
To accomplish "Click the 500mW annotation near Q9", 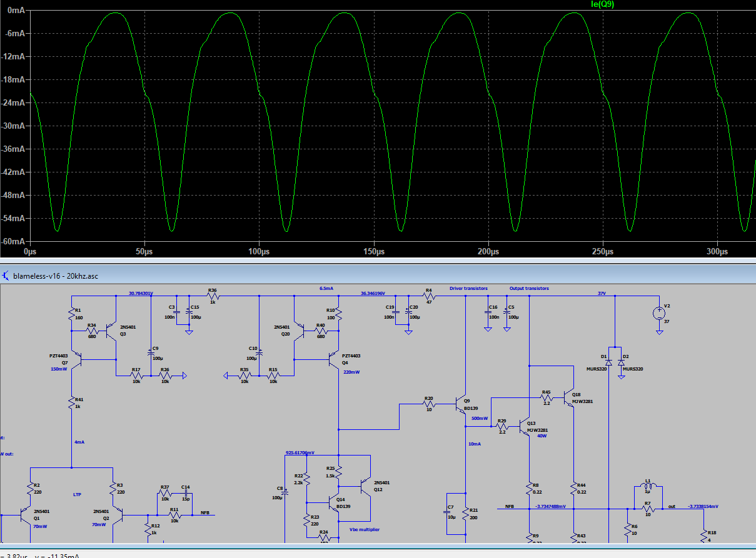I will (x=480, y=418).
